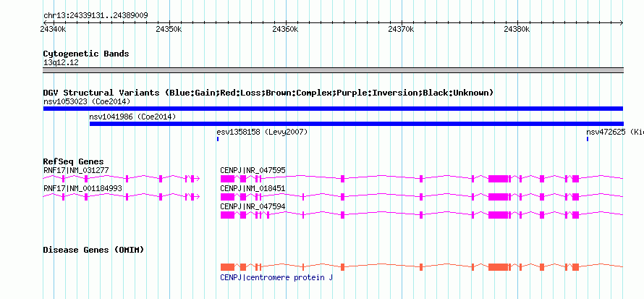The image size is (644, 299).
Task: Select the Disease Genes (OMIM) track title
Action: 93,250
